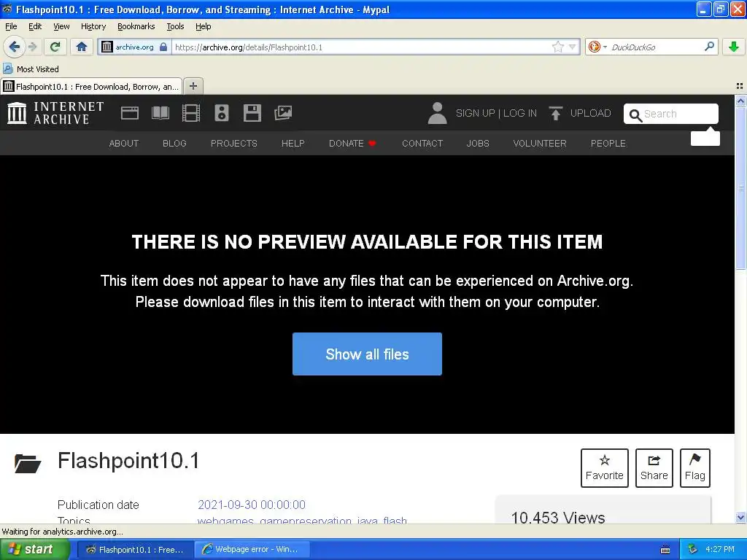
Task: Click the BLOG nav link
Action: coord(174,144)
